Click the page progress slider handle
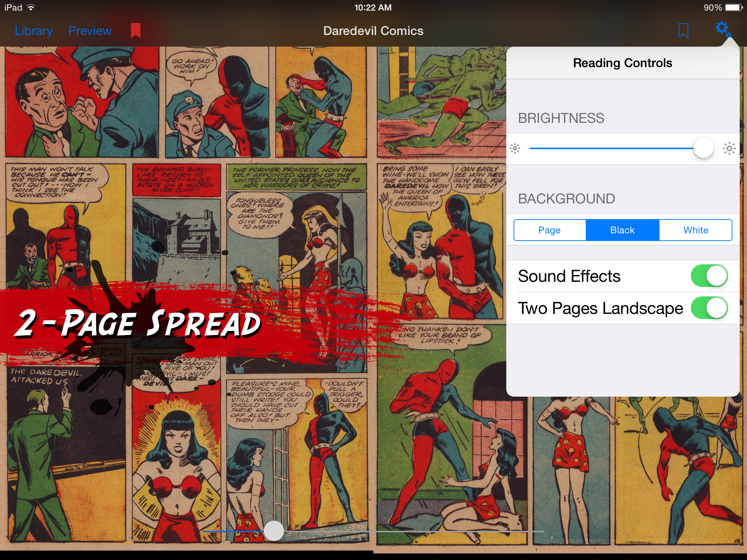 pyautogui.click(x=274, y=531)
